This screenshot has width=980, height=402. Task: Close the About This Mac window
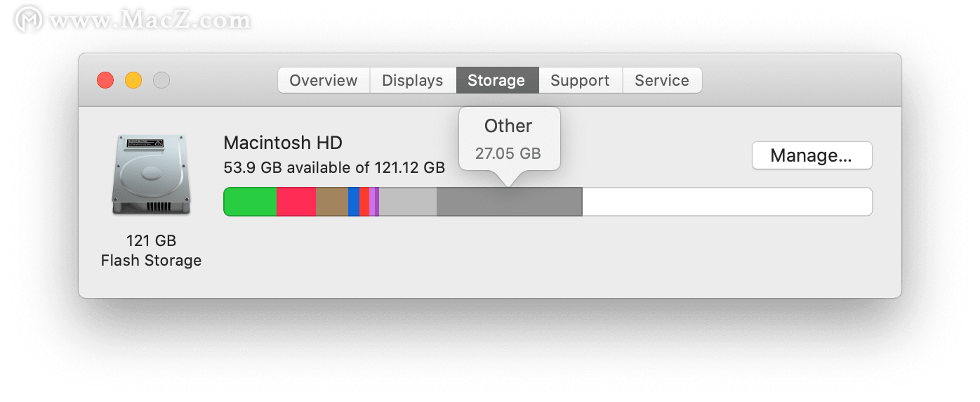click(x=105, y=80)
